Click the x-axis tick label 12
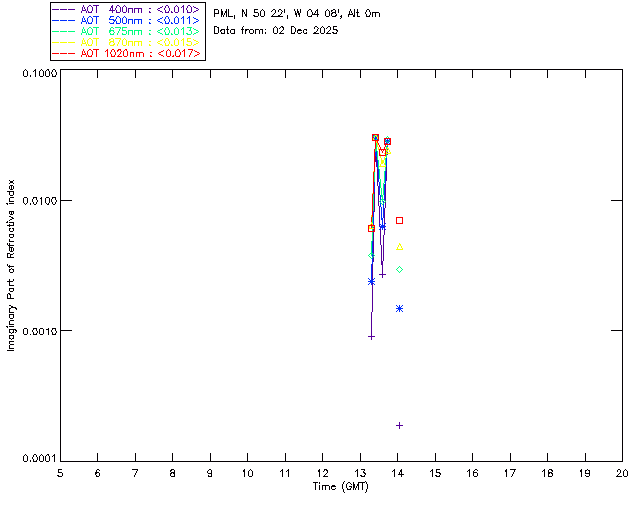Viewport: 640px width, 512px height. tap(322, 473)
